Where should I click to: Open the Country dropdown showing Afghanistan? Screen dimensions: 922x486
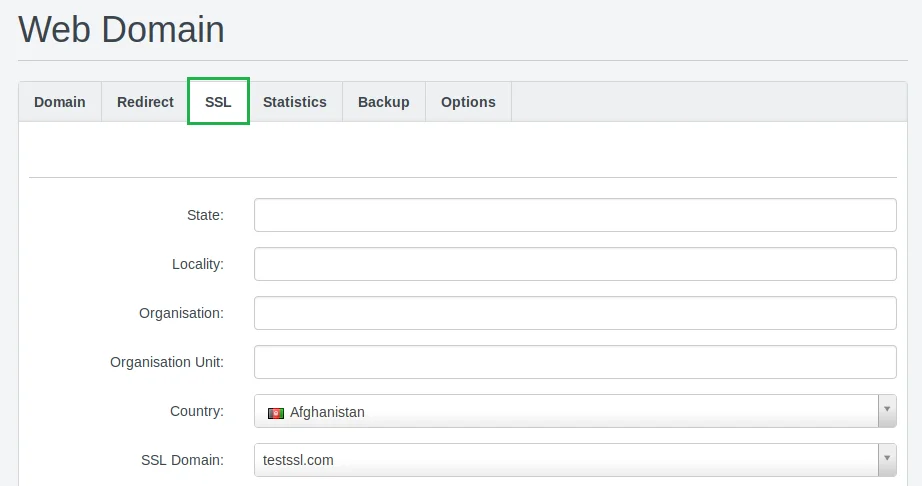click(565, 411)
